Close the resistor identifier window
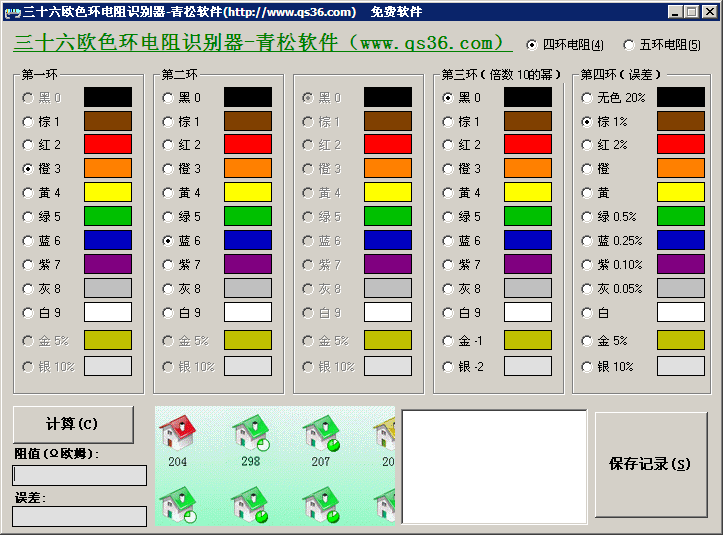Image resolution: width=723 pixels, height=535 pixels. (709, 12)
